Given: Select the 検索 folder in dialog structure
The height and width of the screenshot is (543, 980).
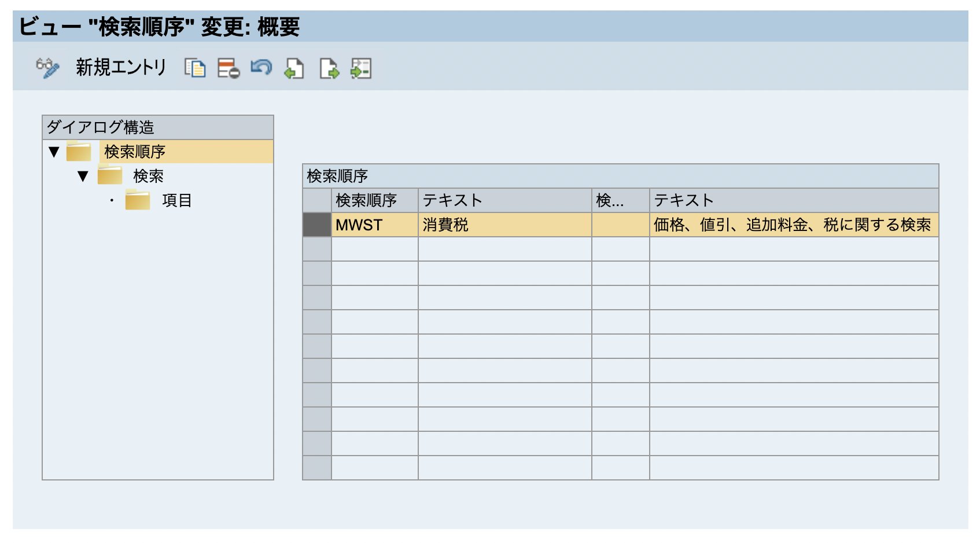Looking at the screenshot, I should pyautogui.click(x=148, y=176).
